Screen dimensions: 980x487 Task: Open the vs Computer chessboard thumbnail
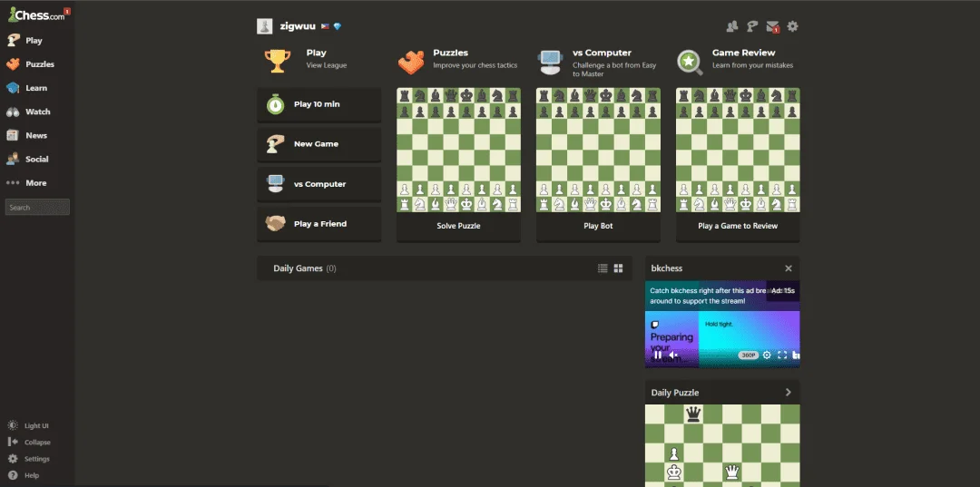598,150
